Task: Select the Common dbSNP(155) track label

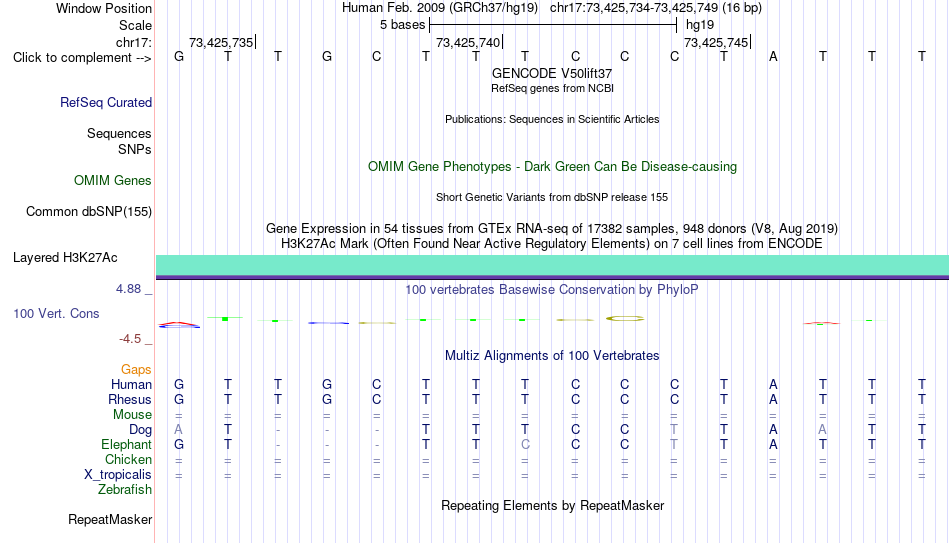Action: 88,212
